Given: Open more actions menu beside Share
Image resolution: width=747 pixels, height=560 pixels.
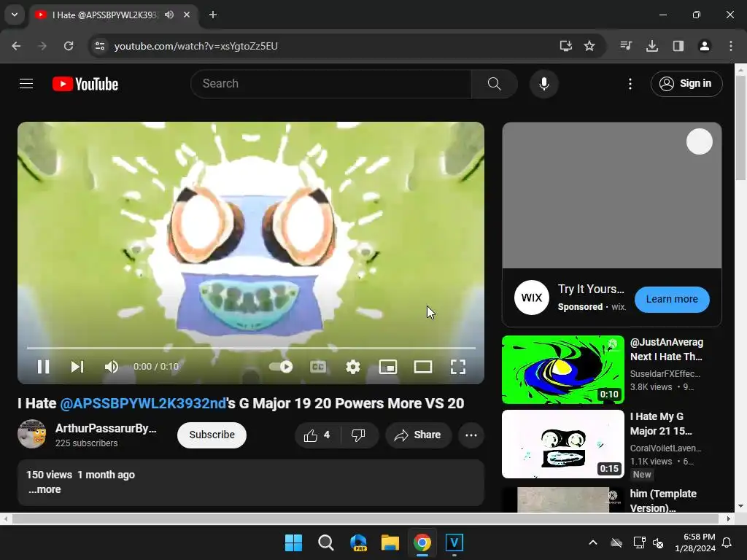Looking at the screenshot, I should pos(471,435).
